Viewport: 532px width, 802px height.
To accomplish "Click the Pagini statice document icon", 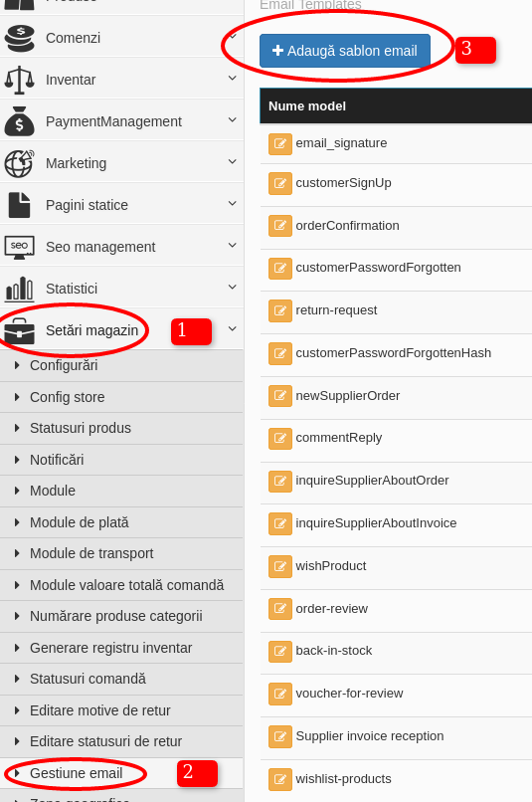I will [20, 205].
